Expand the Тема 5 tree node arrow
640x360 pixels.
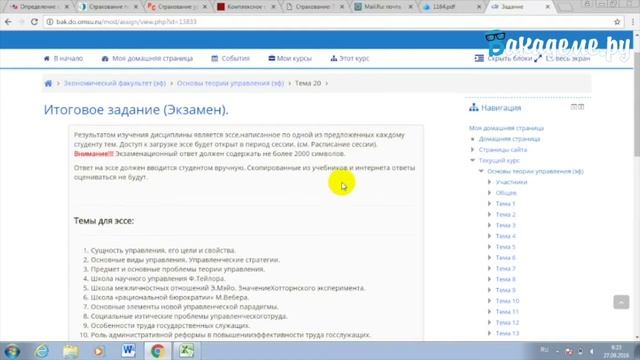pos(489,247)
